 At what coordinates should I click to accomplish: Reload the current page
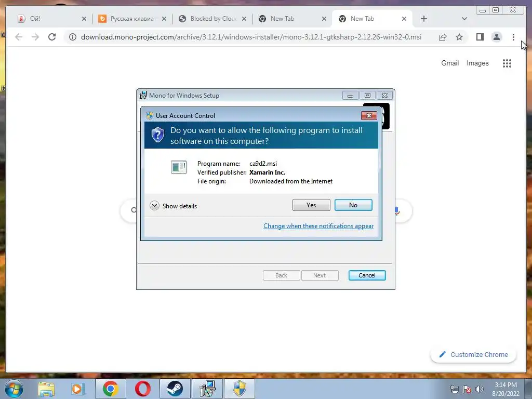[52, 37]
